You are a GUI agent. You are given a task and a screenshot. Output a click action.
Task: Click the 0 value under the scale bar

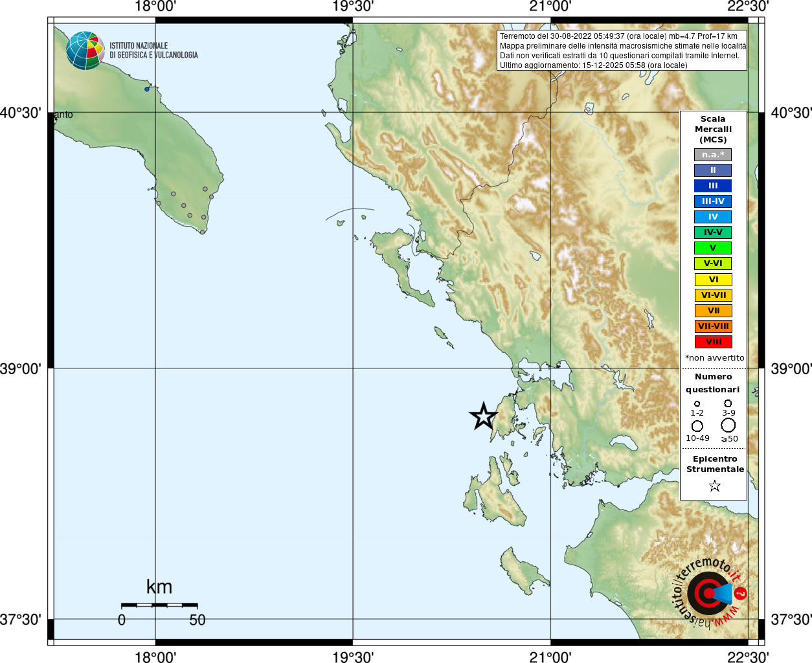tap(122, 620)
